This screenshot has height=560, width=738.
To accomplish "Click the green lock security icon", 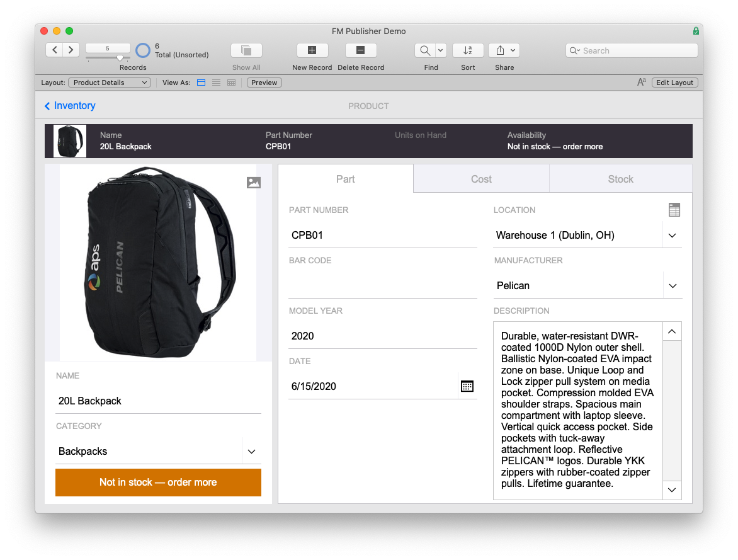I will (696, 31).
